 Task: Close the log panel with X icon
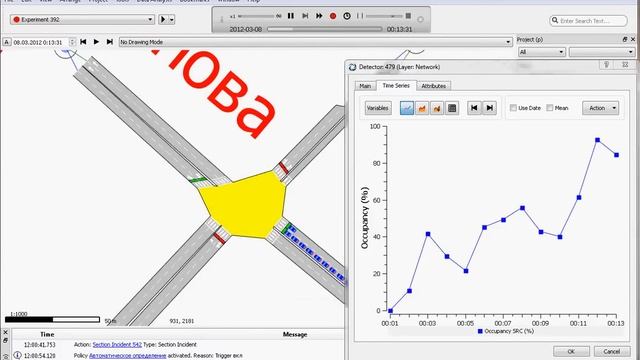(5, 333)
